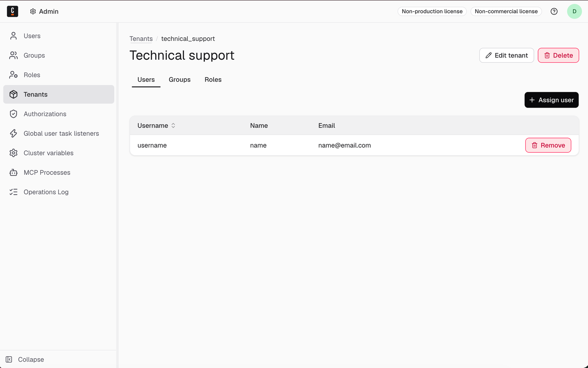
Task: Click the Camunda logo icon
Action: pyautogui.click(x=12, y=11)
